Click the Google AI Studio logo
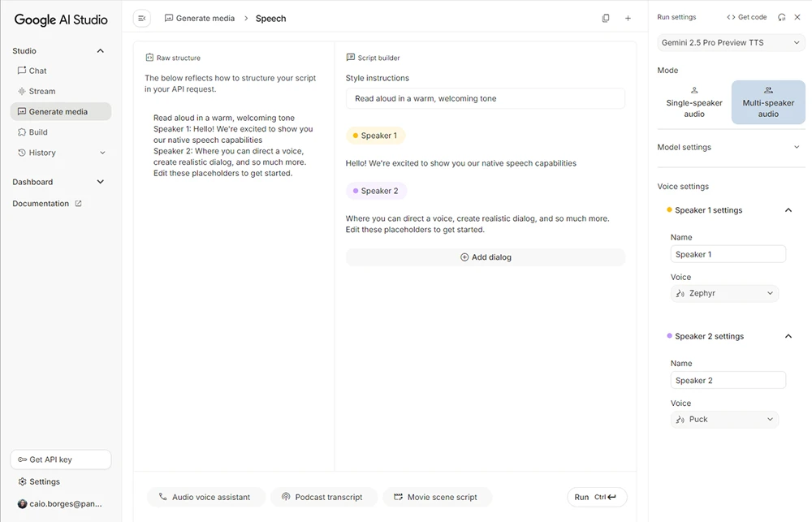The width and height of the screenshot is (812, 522). 61,19
